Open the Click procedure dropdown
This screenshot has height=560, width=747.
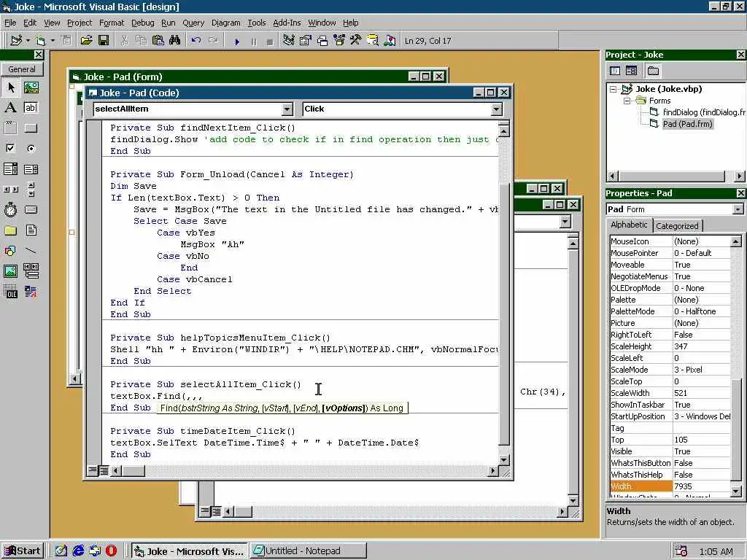pos(496,109)
